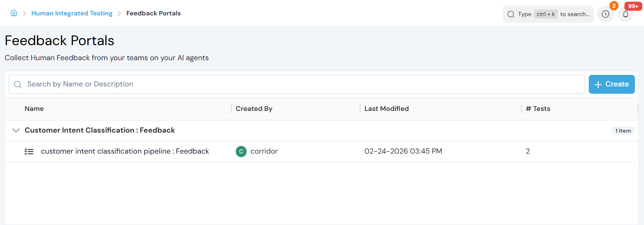This screenshot has height=225, width=644.
Task: Click the magnifier icon in the portal search
Action: tap(18, 84)
